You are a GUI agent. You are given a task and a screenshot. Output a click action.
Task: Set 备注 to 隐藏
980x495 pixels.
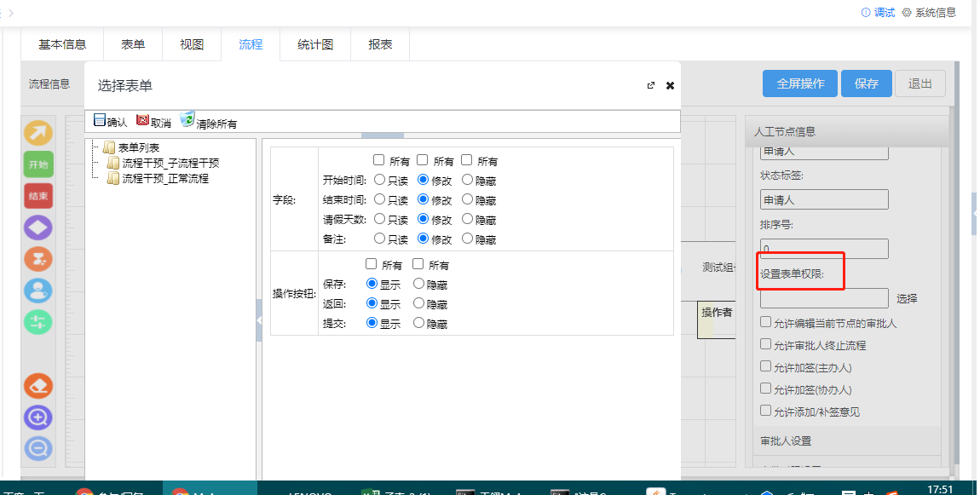coord(467,238)
